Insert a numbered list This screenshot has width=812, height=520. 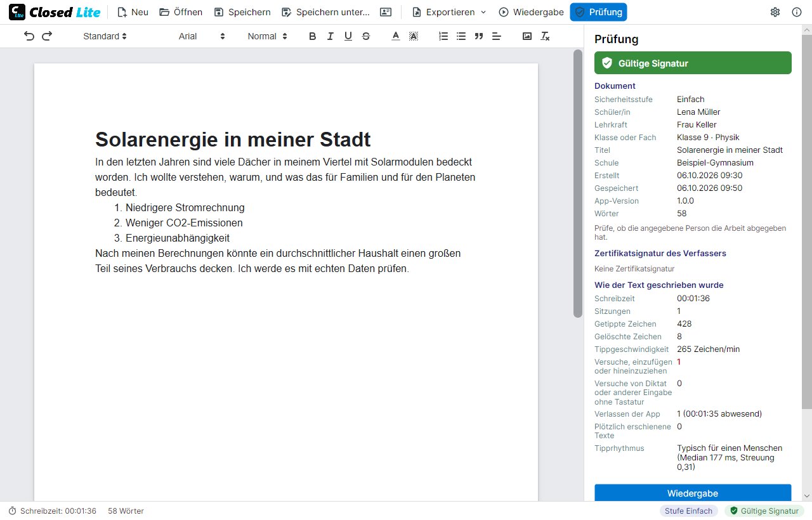coord(443,36)
